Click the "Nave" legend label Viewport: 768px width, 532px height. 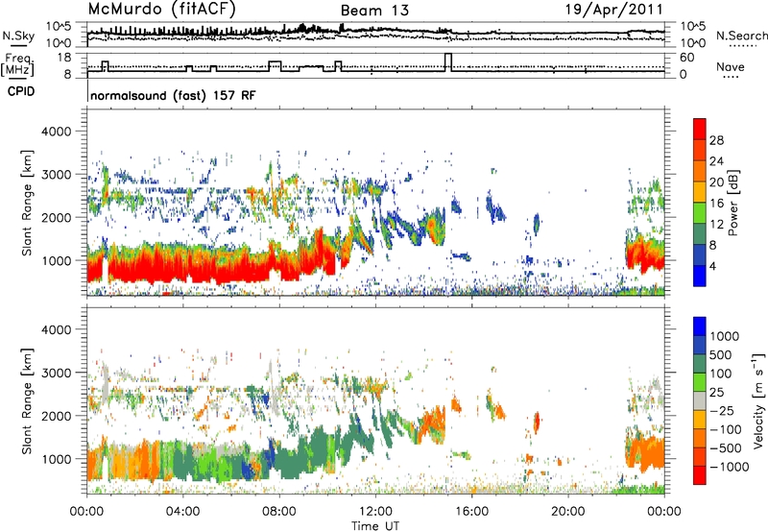(731, 66)
